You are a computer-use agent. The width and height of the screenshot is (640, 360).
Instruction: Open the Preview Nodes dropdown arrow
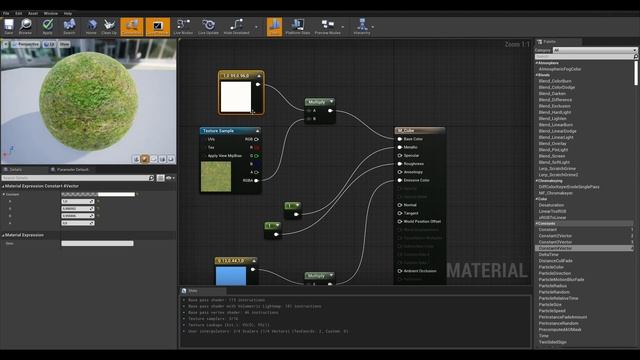pos(343,27)
